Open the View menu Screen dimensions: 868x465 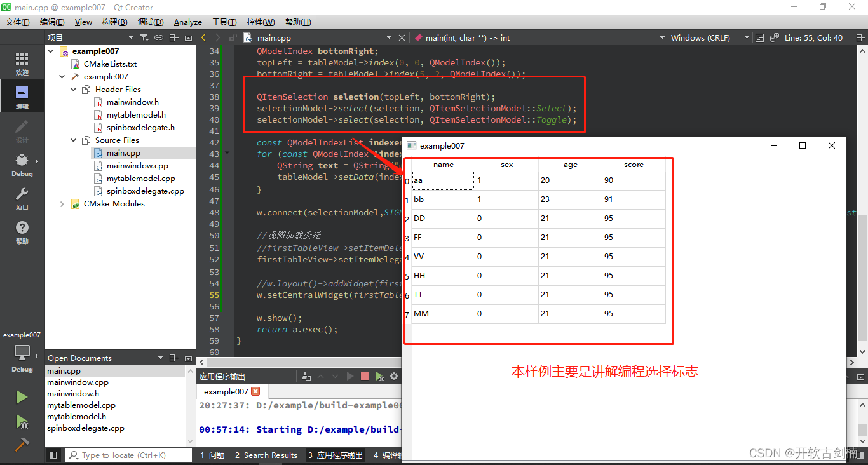tap(83, 22)
